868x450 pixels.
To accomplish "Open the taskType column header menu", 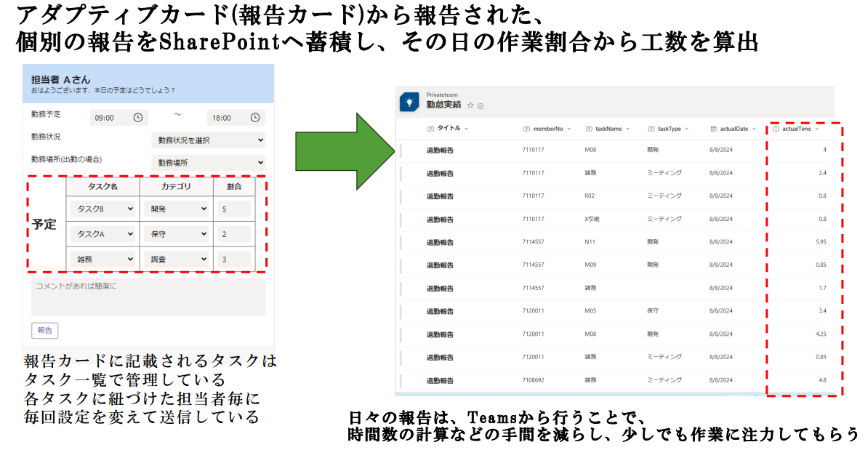I will click(x=686, y=129).
